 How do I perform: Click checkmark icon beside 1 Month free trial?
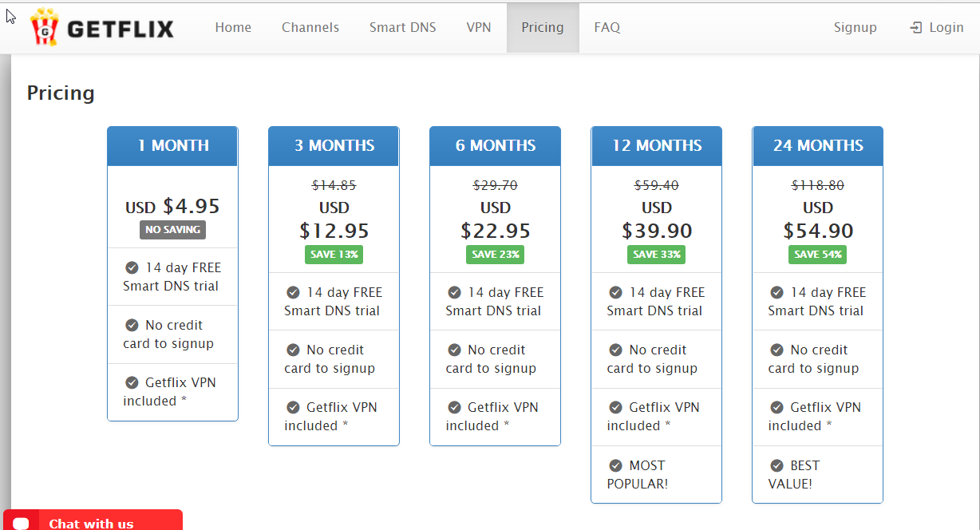click(x=132, y=267)
